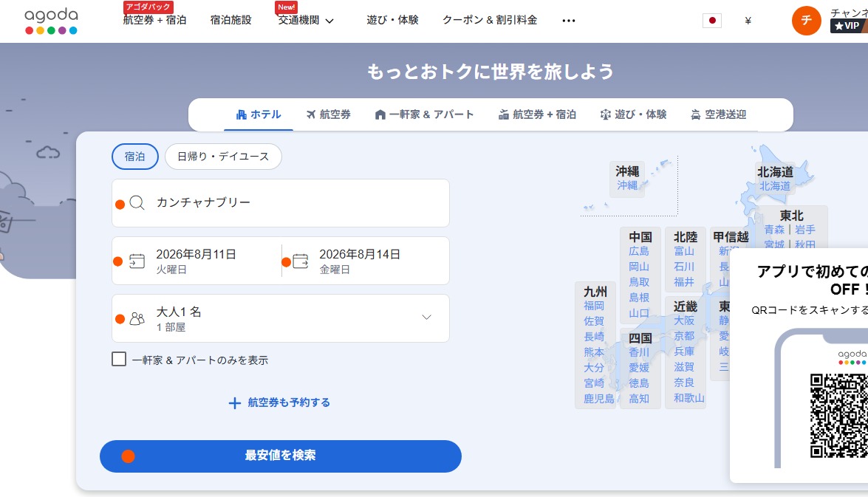Change currency via the yen symbol
Screen dimensions: 868x497
pos(748,21)
